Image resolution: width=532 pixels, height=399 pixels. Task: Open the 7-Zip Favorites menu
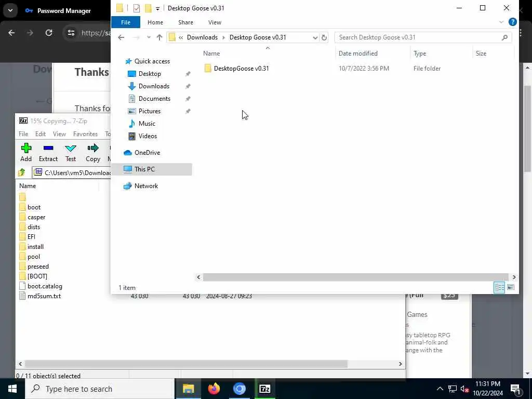point(85,134)
